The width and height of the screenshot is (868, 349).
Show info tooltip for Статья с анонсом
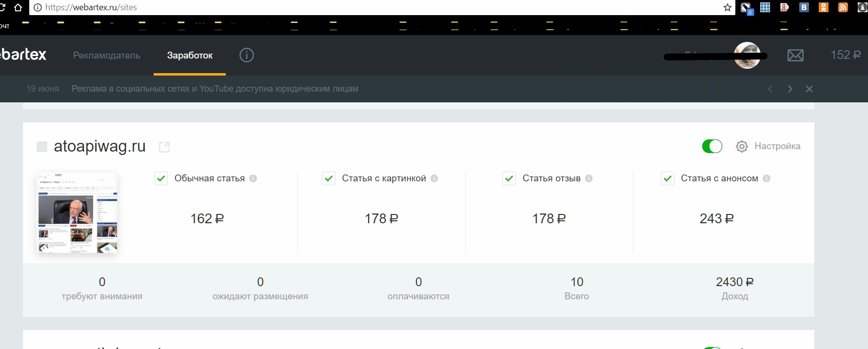pyautogui.click(x=767, y=178)
